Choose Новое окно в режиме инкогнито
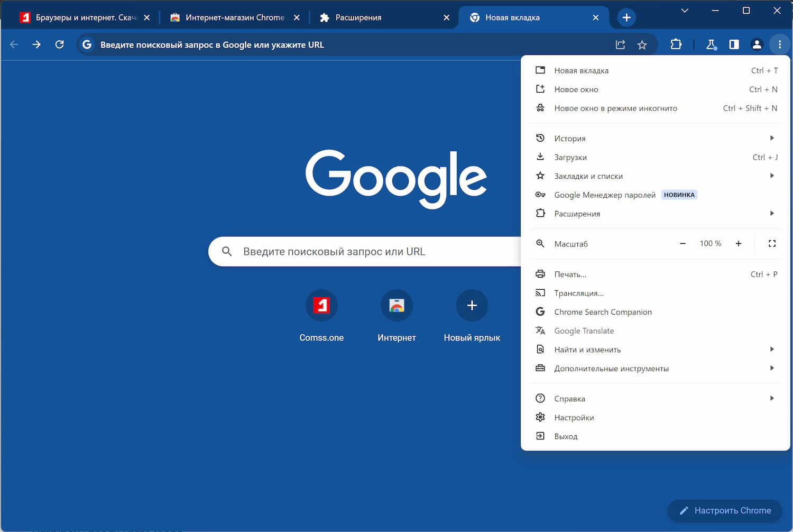This screenshot has width=793, height=532. coord(615,108)
